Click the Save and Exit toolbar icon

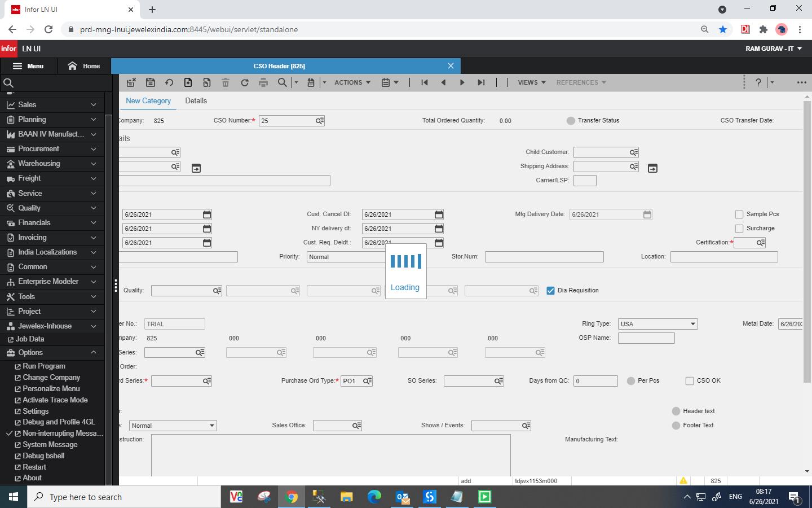point(131,82)
